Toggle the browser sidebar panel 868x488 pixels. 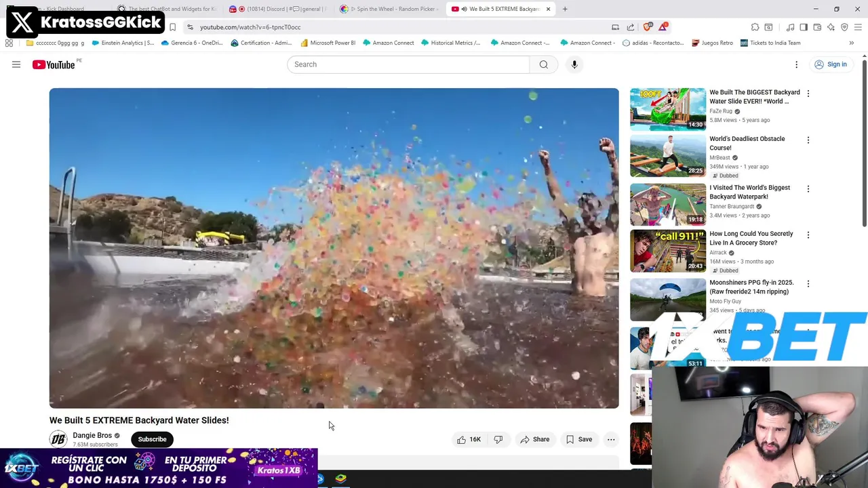(x=804, y=27)
